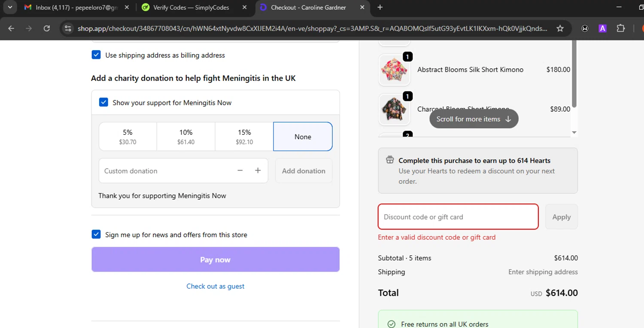
Task: Click the $89.00 kimono price
Action: [560, 109]
